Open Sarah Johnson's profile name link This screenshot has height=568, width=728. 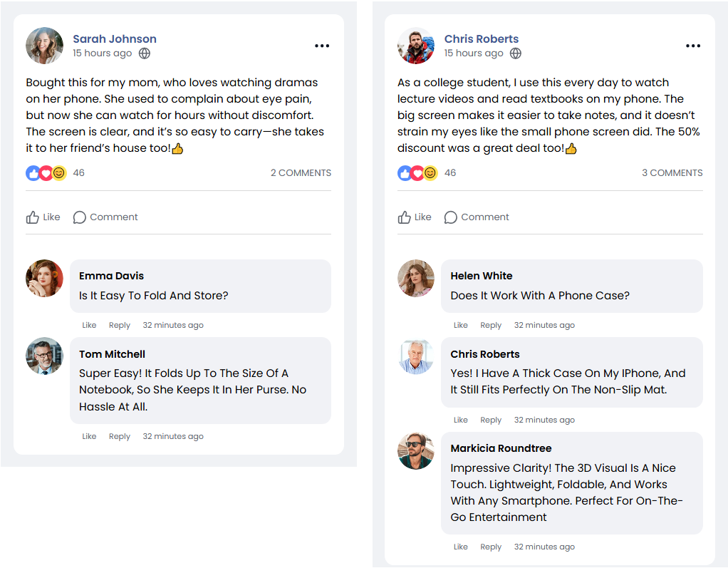115,39
